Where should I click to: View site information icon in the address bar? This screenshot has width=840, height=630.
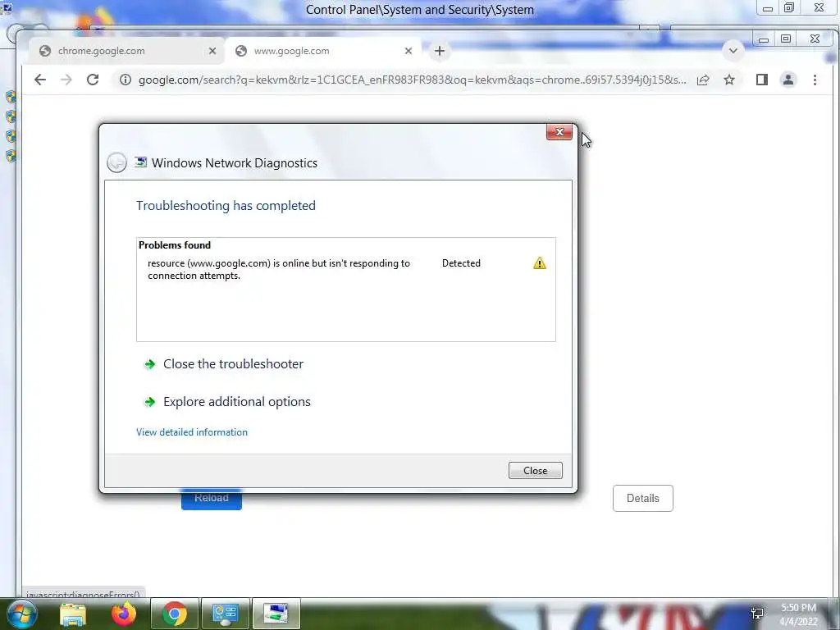pos(126,80)
